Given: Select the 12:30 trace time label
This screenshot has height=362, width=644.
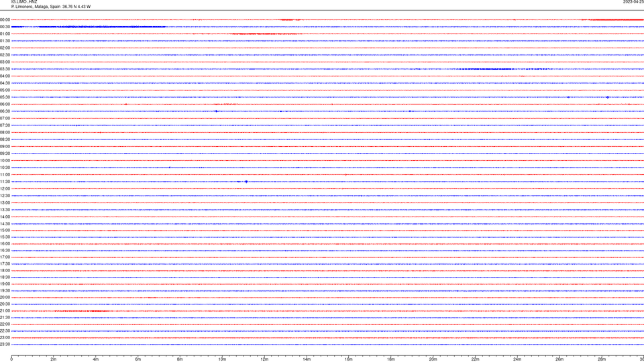Looking at the screenshot, I should [x=5, y=196].
